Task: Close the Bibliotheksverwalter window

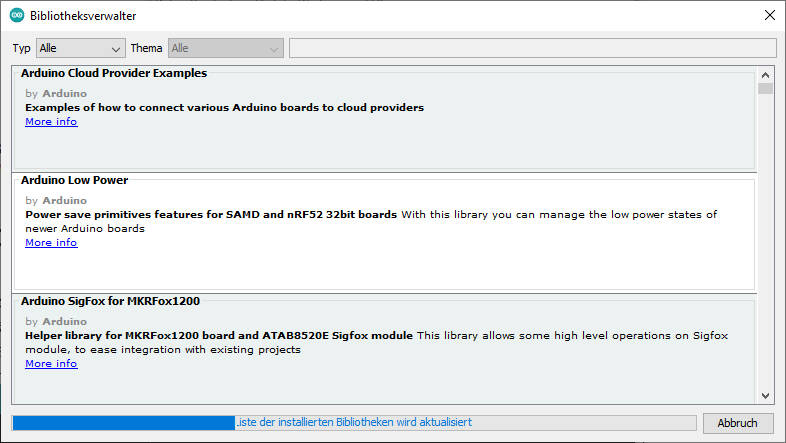Action: point(768,16)
